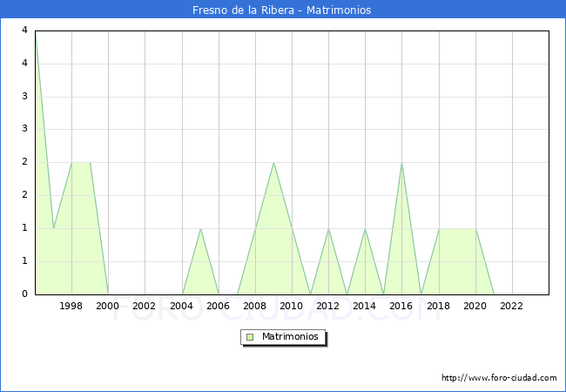Click the 2004 year tick label

coord(181,306)
